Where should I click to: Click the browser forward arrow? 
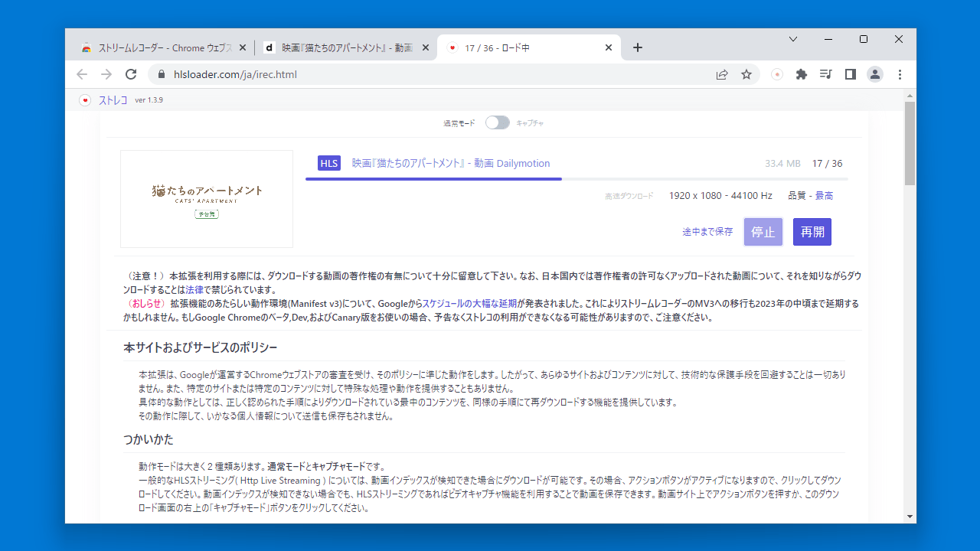click(x=106, y=74)
